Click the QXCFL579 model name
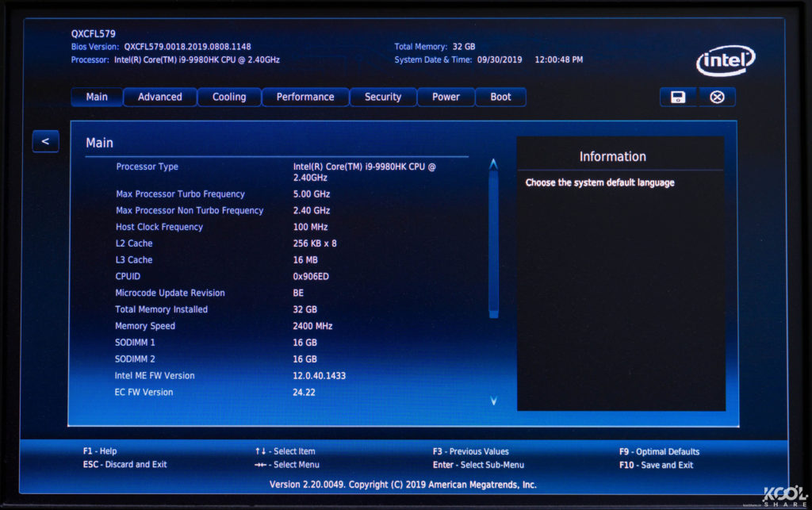The height and width of the screenshot is (510, 812). pyautogui.click(x=94, y=33)
